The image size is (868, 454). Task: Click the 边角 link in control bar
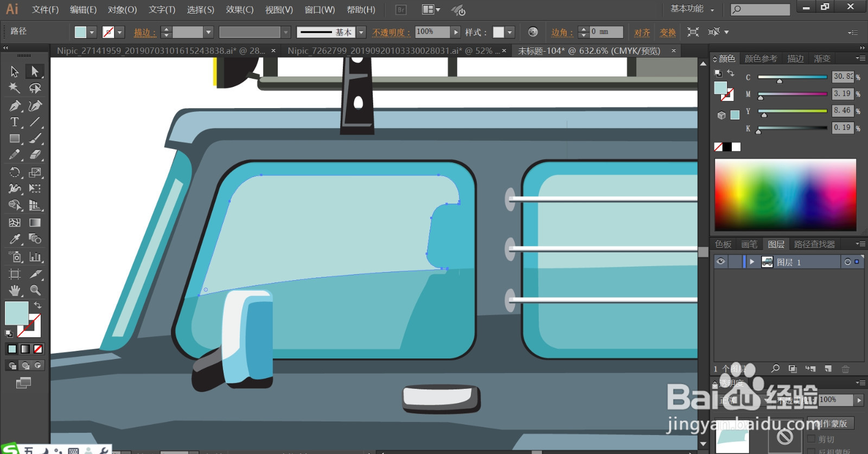pos(562,33)
